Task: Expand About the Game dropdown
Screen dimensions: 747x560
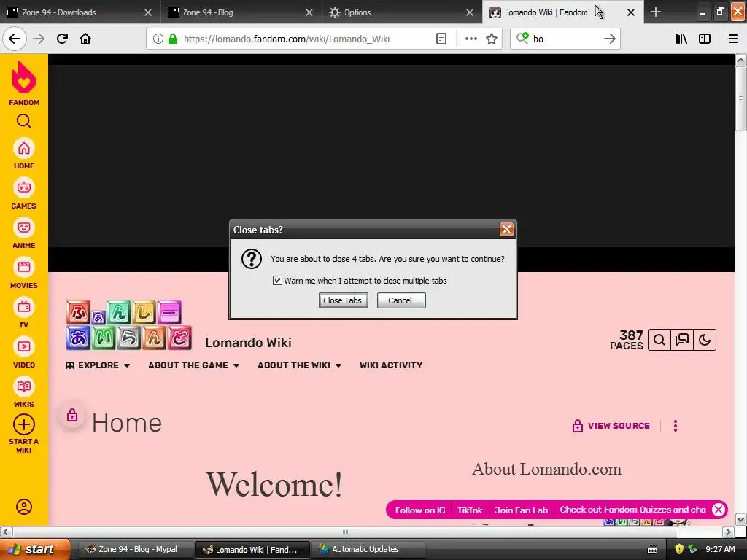Action: [193, 365]
